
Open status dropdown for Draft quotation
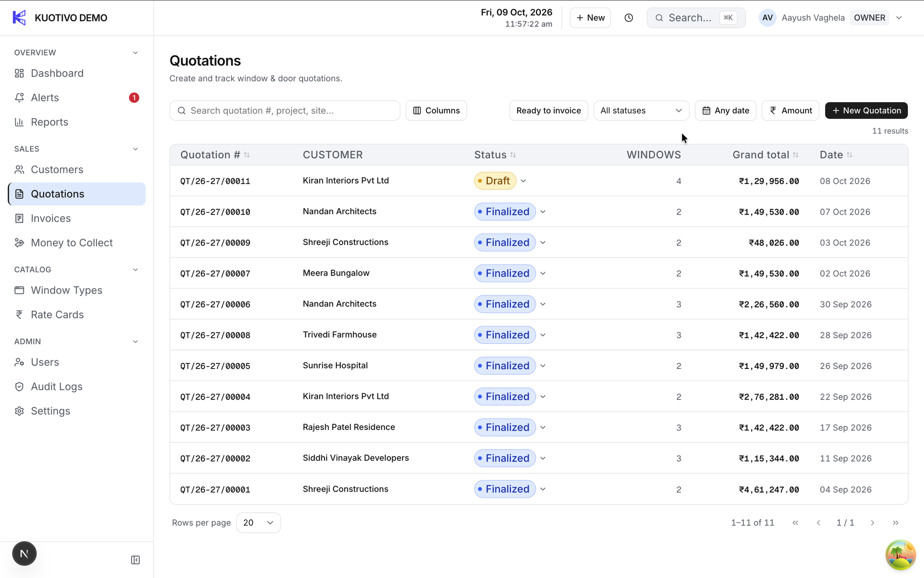[x=523, y=181]
